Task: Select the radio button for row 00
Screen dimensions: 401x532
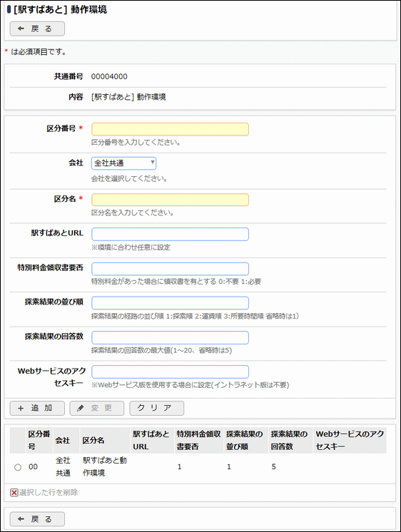Action: (18, 467)
